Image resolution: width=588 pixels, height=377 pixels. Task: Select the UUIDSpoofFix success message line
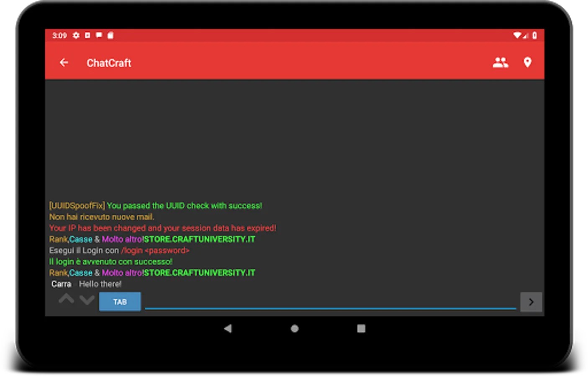[x=156, y=206]
